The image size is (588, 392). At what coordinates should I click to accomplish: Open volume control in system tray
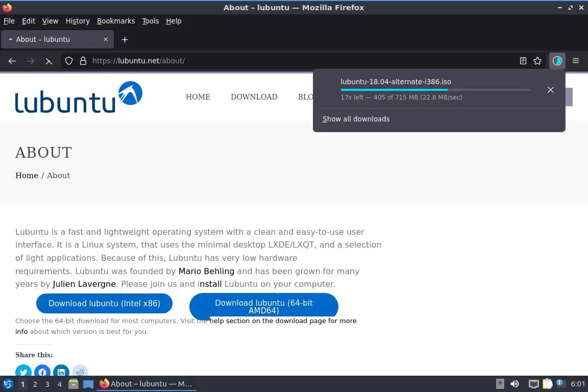click(514, 384)
